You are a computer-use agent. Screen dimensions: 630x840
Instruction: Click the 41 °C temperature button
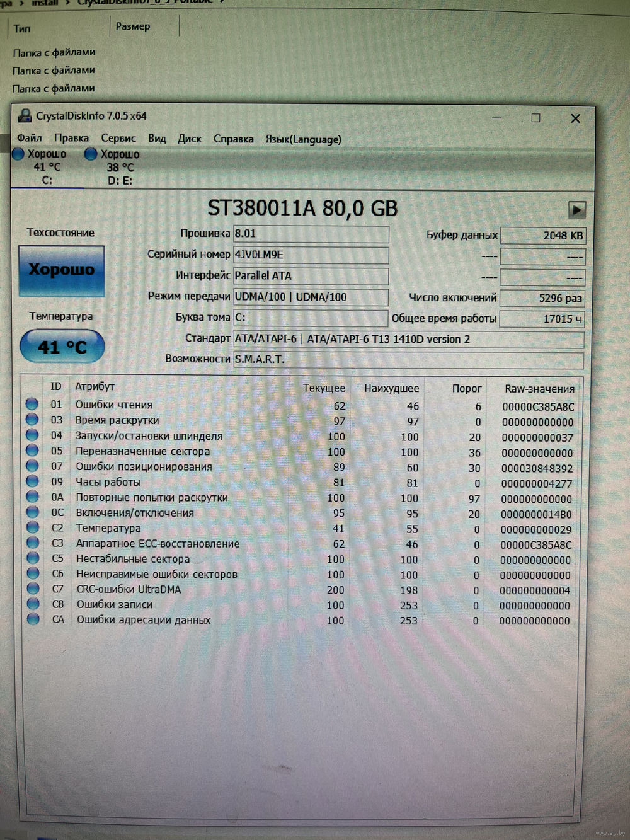click(x=62, y=347)
